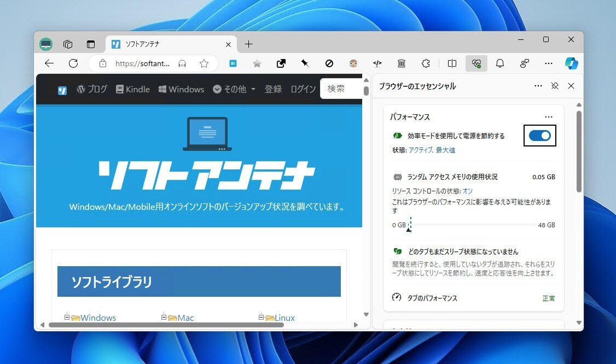Viewport: 616px width, 364px height.
Task: Adjust the RAM usage limit slider
Action: (409, 225)
